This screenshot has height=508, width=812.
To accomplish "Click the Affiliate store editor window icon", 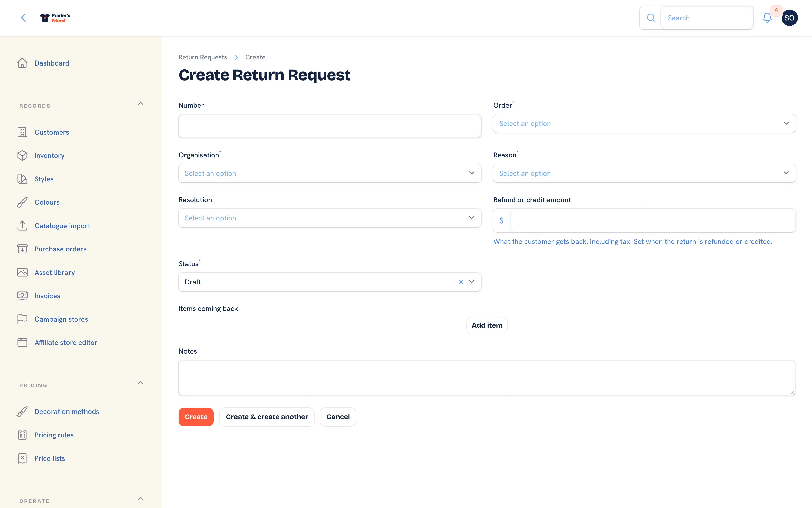I will pyautogui.click(x=22, y=342).
